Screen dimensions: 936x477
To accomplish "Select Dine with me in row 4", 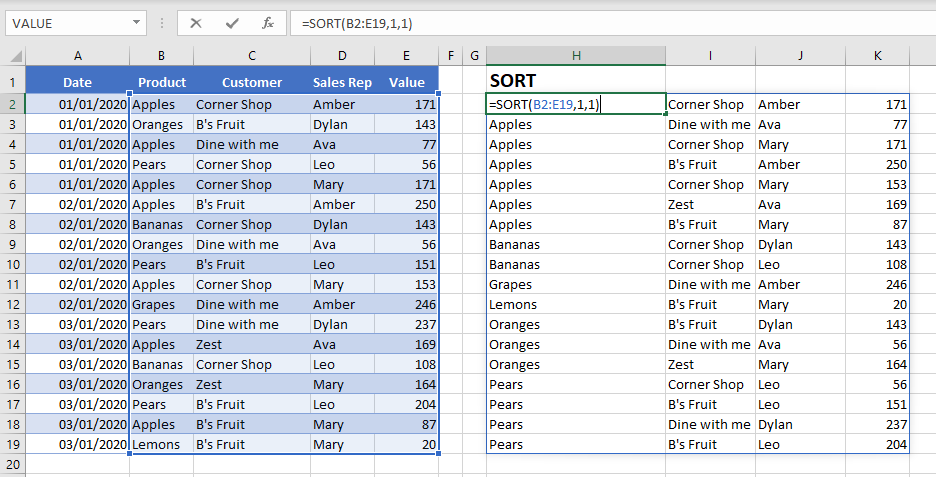I will click(x=252, y=144).
